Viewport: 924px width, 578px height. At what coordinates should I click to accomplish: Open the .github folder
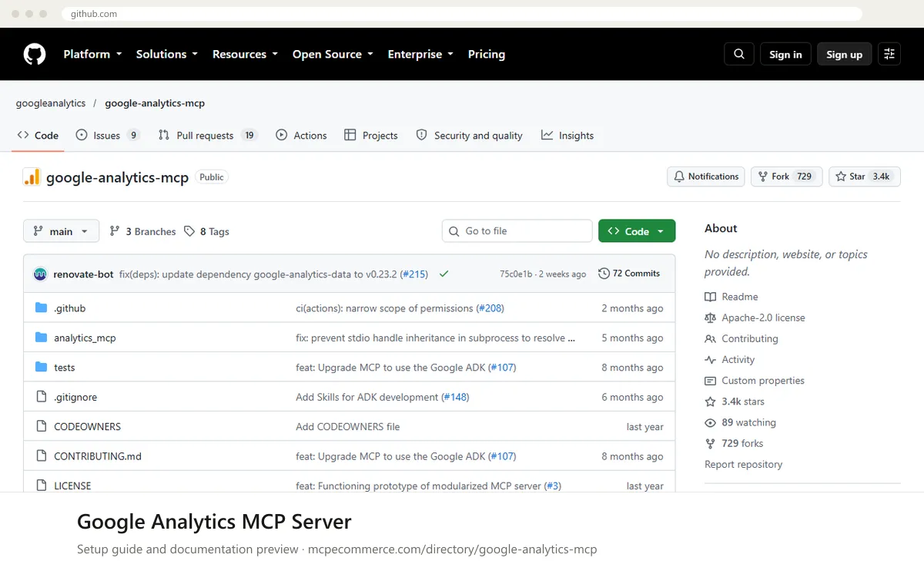click(69, 308)
